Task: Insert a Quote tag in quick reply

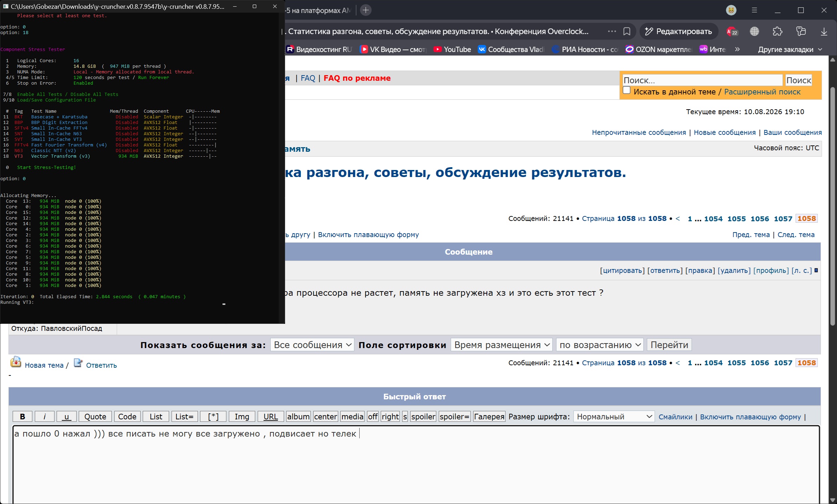Action: [x=95, y=417]
